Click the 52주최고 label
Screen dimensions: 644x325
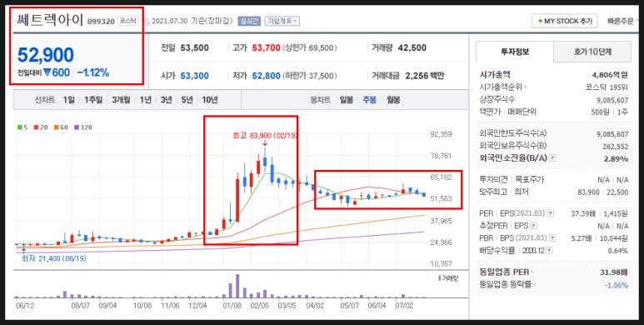(492, 192)
